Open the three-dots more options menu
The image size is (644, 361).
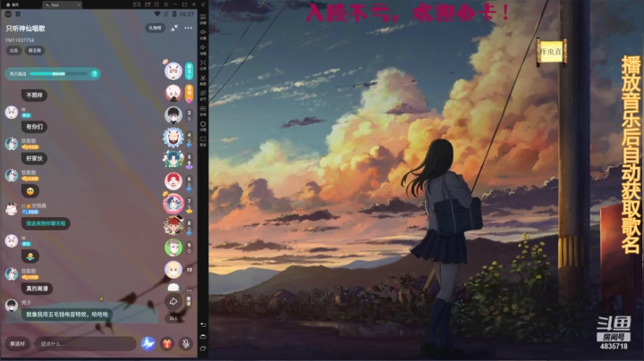coord(188,28)
